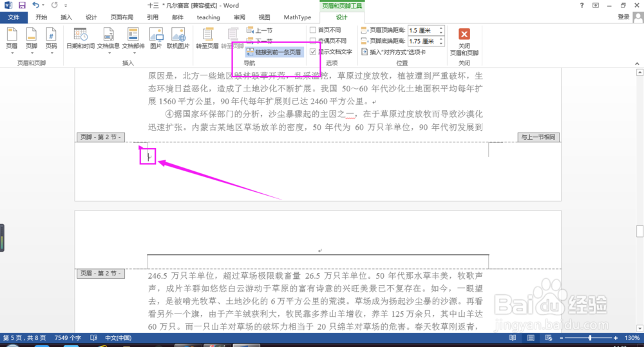Collapse the ribbon with the caret arrow
Screen dimensions: 644x347
[637, 63]
